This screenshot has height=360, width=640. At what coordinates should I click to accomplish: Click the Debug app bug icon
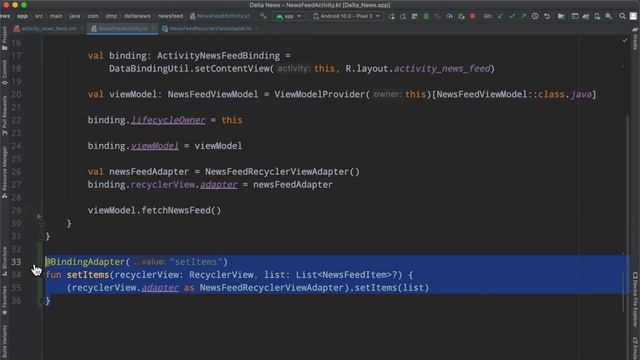(426, 16)
